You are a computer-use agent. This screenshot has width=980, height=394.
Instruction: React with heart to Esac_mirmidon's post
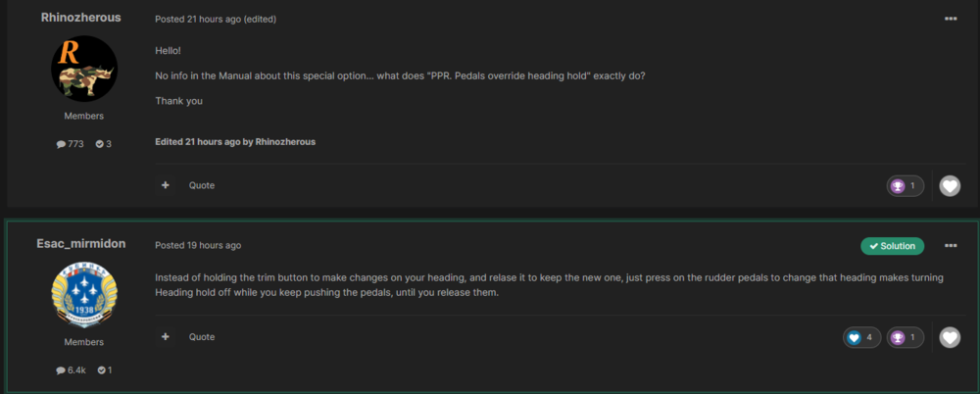click(x=950, y=337)
